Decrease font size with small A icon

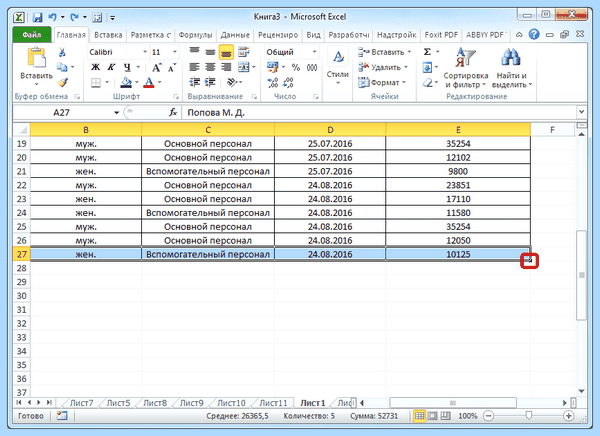172,67
